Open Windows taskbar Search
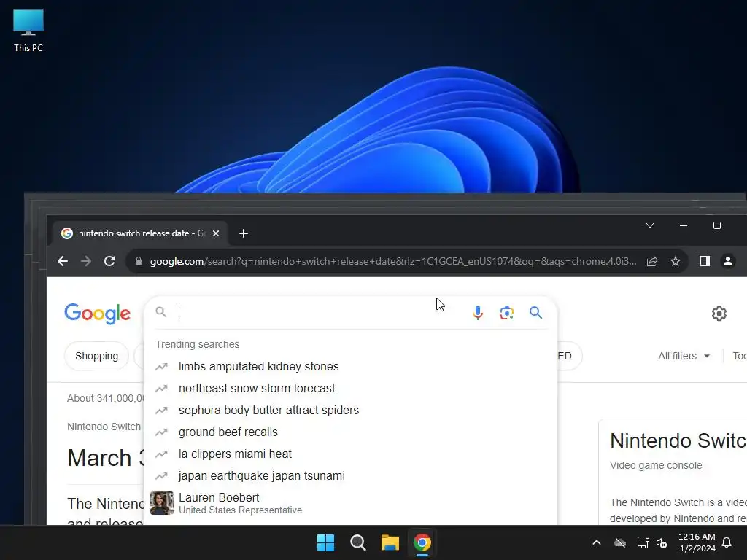 click(x=357, y=542)
